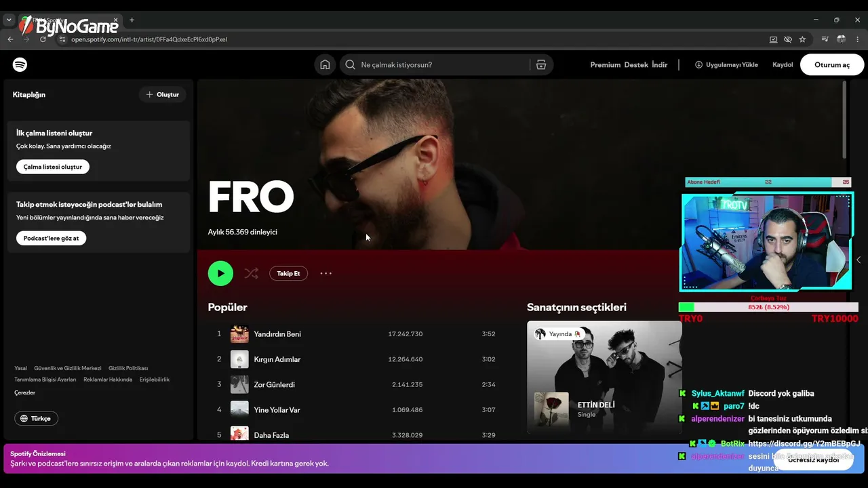Open the browser profile avatar
Viewport: 868px width, 488px height.
pos(841,39)
